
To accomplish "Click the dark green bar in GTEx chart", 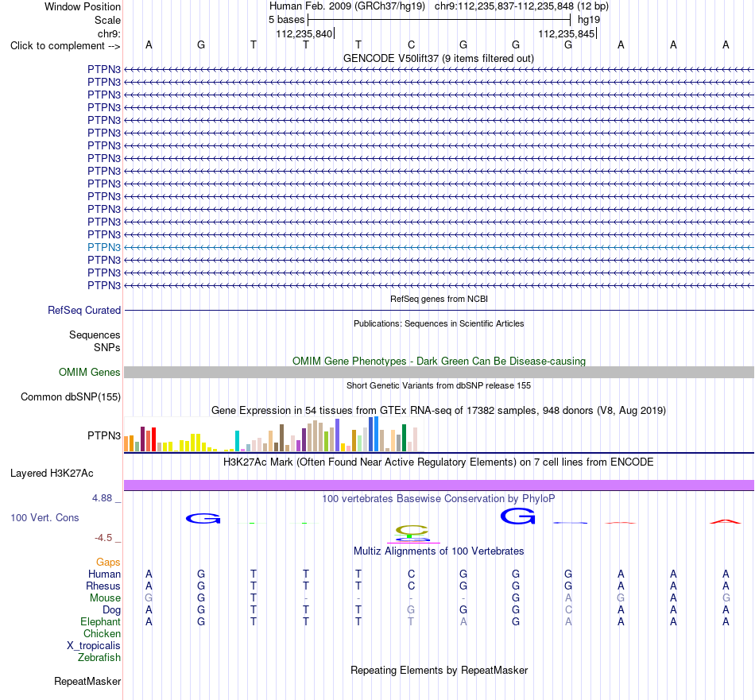I will [x=404, y=438].
